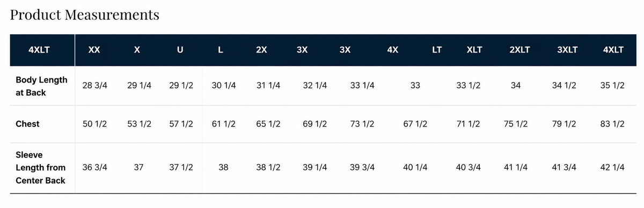
Task: Select the Sleeve Length from Center Back label
Action: pyautogui.click(x=41, y=168)
